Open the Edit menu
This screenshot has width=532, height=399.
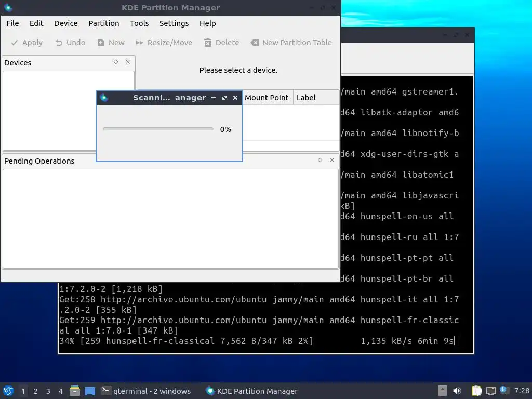36,23
